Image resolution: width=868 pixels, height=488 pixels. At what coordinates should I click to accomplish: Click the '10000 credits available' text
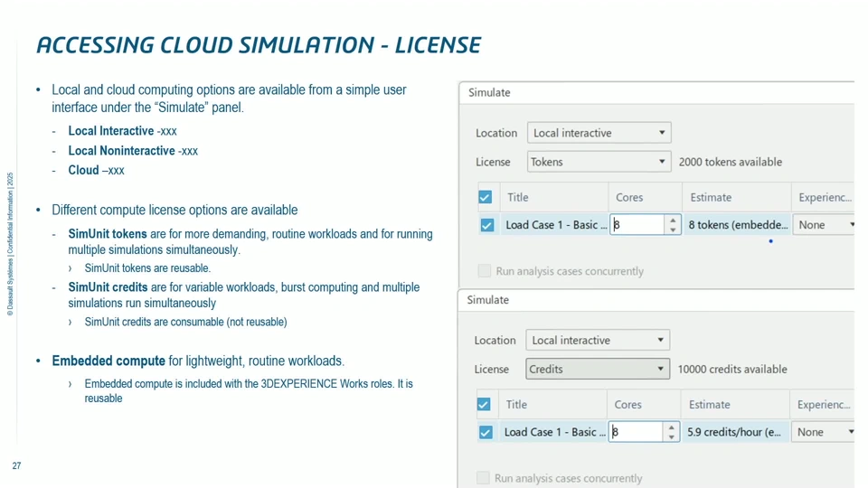coord(732,369)
